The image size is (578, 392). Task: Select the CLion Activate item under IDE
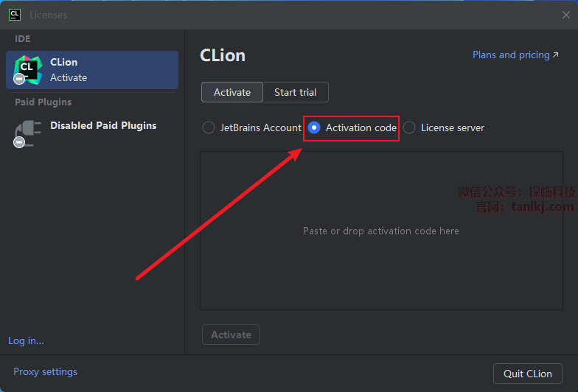(92, 70)
